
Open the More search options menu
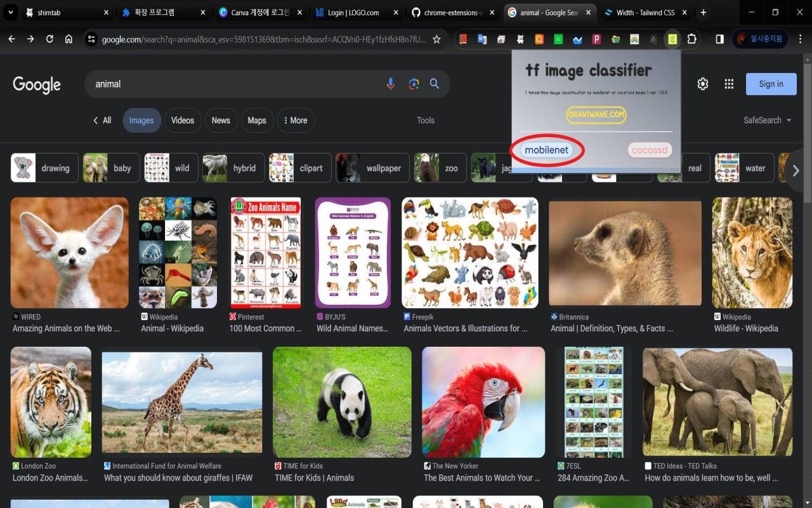pyautogui.click(x=296, y=120)
